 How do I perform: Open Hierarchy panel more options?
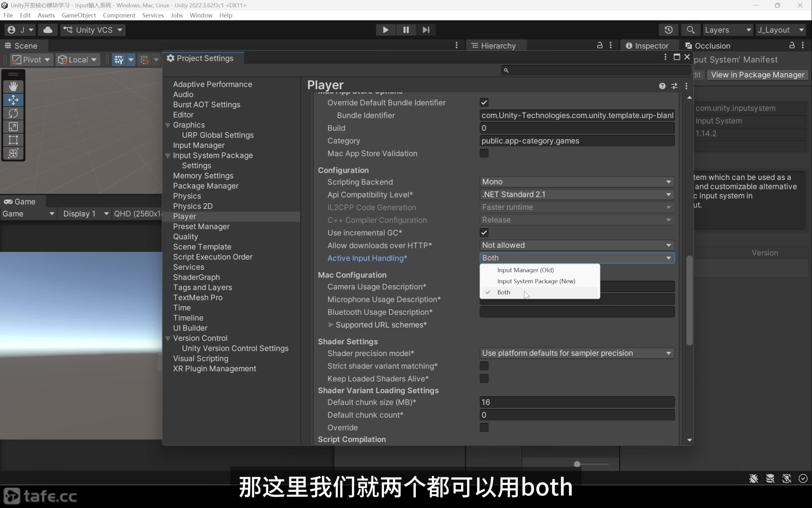tap(611, 45)
